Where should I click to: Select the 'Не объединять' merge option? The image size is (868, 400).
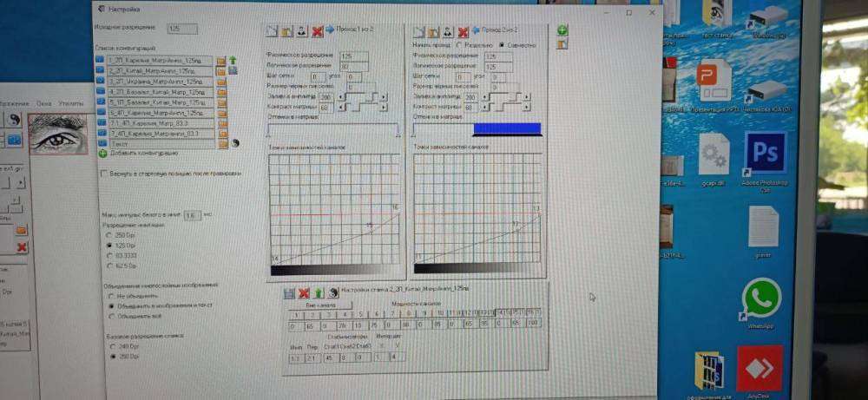pos(109,295)
